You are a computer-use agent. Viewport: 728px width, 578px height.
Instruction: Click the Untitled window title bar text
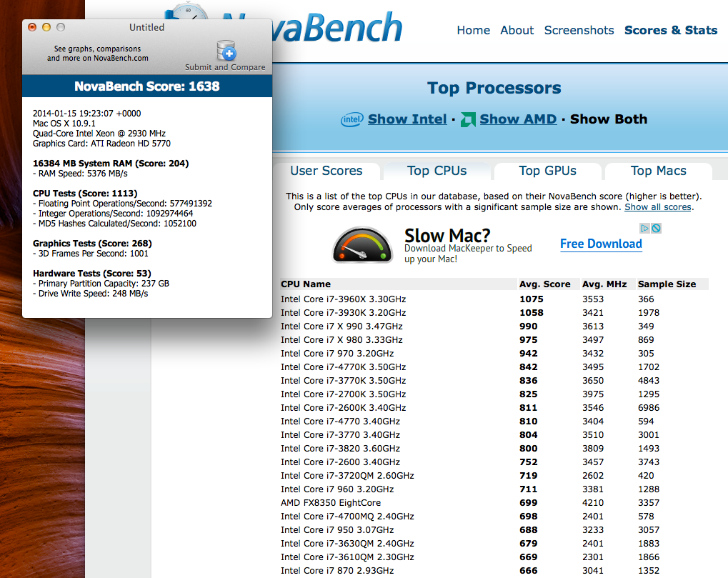tap(146, 27)
